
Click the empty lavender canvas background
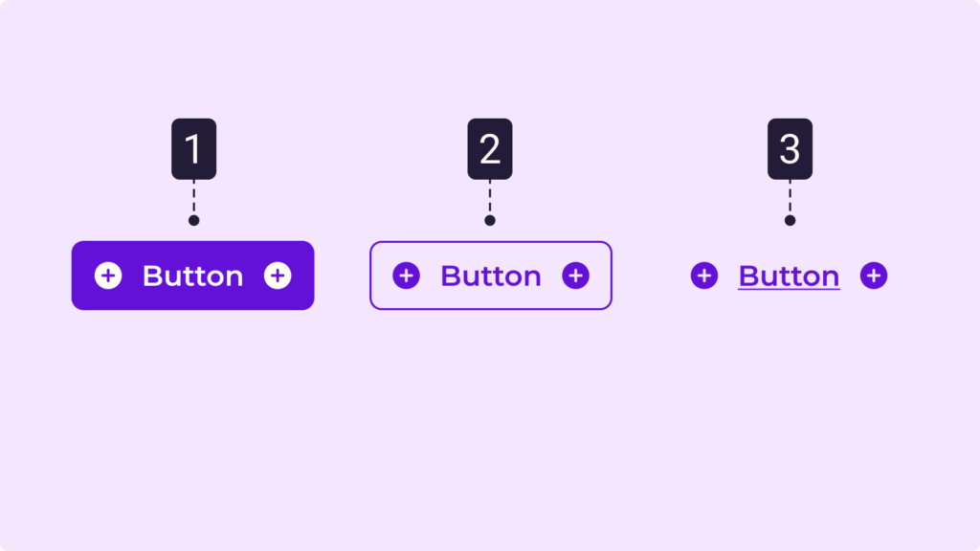[490, 430]
